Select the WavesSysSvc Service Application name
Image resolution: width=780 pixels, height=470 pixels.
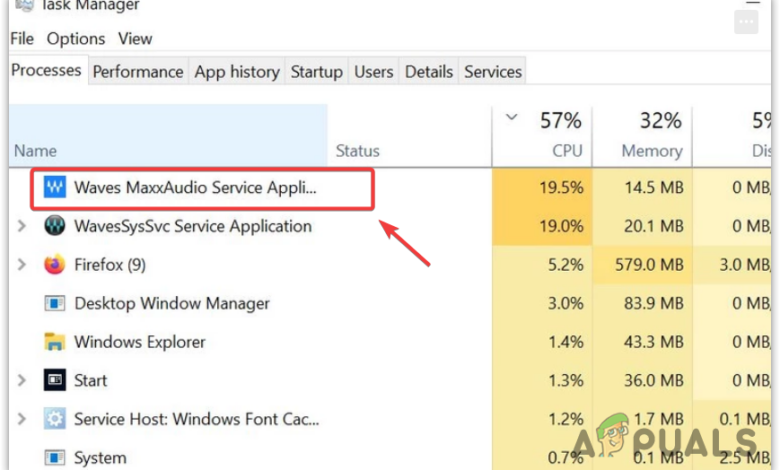point(193,226)
